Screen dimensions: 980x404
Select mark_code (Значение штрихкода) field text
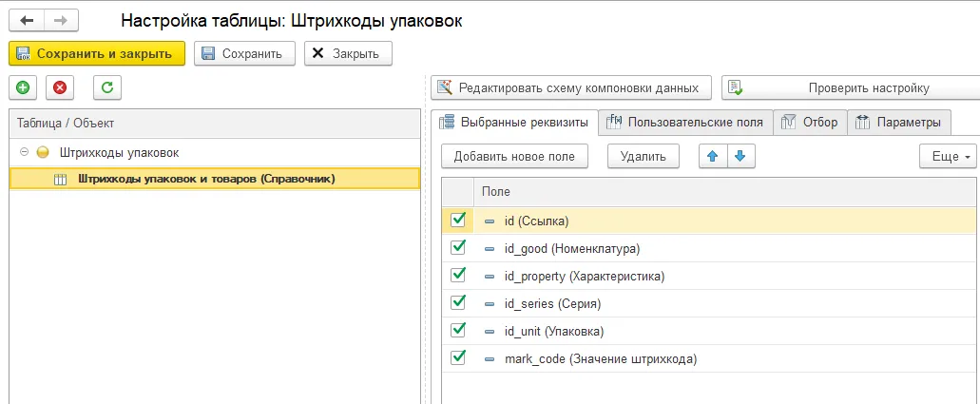(601, 359)
